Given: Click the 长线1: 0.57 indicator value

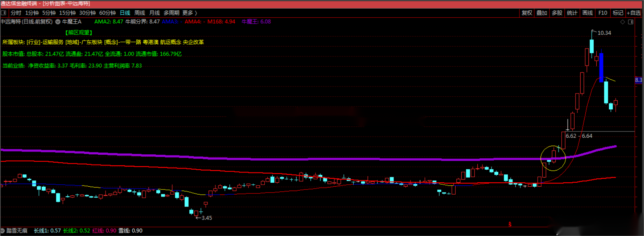Looking at the screenshot, I should point(47,230).
